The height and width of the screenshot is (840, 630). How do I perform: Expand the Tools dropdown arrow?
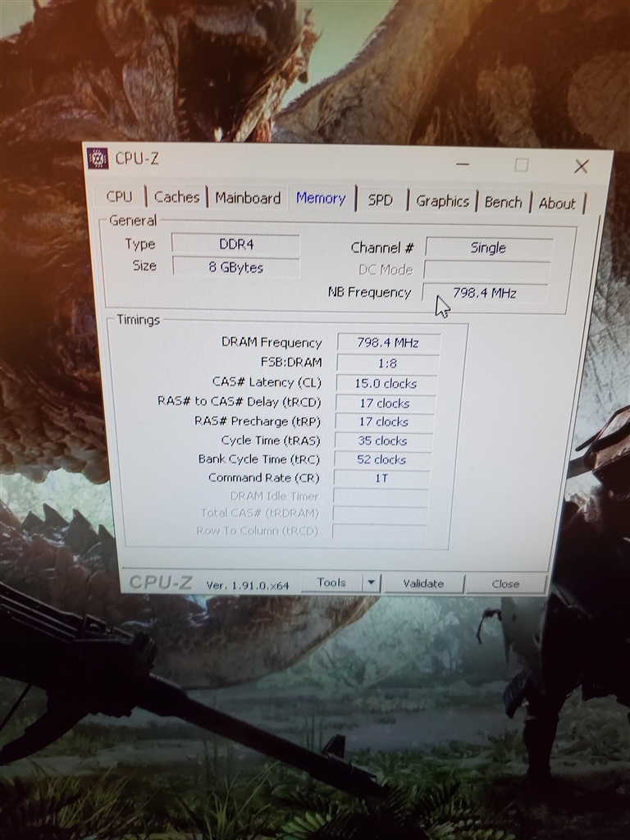point(371,583)
